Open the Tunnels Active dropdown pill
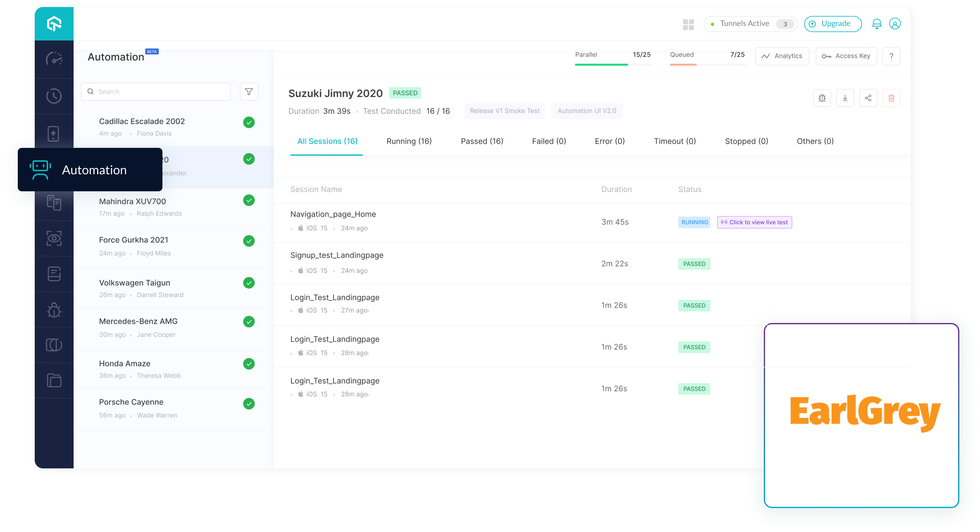The width and height of the screenshot is (980, 532). 750,24
